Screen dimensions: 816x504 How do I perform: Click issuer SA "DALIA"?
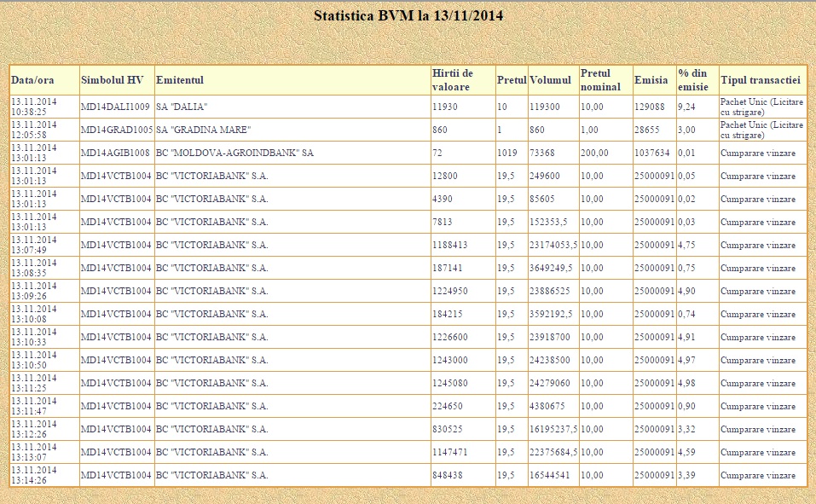182,107
